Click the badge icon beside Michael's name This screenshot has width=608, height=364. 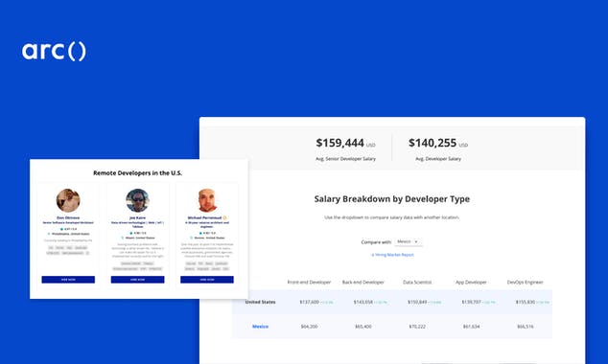point(224,217)
